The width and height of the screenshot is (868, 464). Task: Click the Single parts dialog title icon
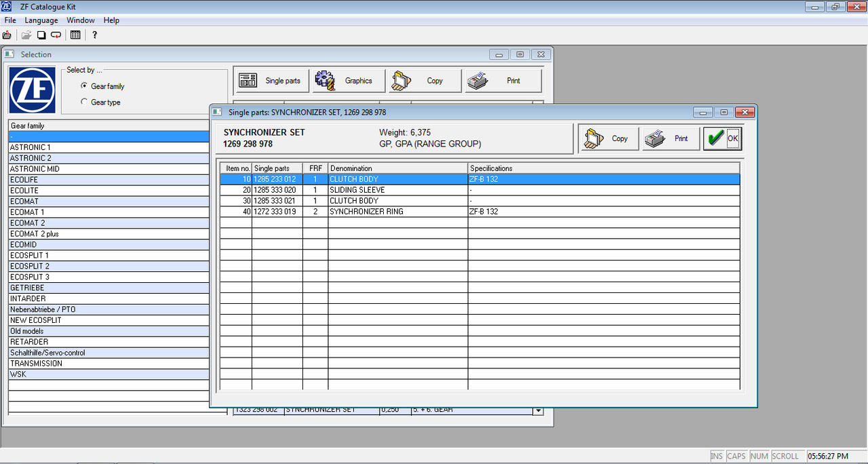pos(217,112)
